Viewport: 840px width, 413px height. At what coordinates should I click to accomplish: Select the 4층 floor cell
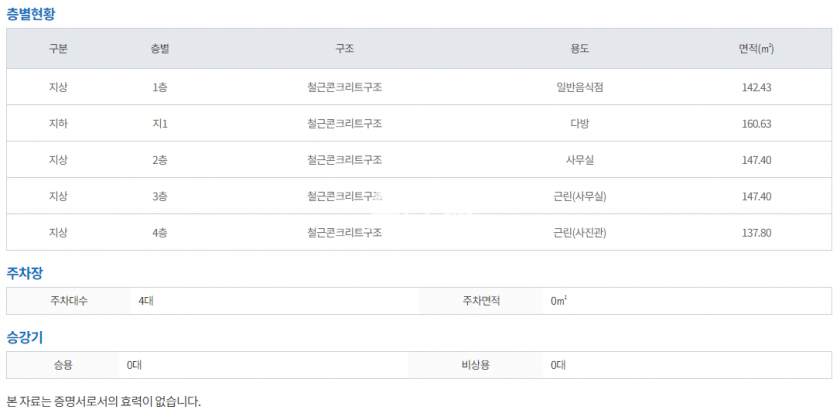pos(160,233)
